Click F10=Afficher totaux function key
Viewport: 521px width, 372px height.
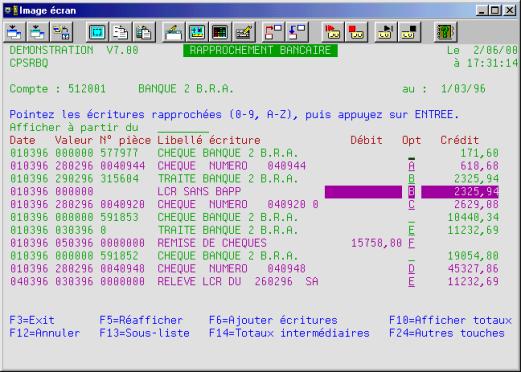(x=450, y=320)
